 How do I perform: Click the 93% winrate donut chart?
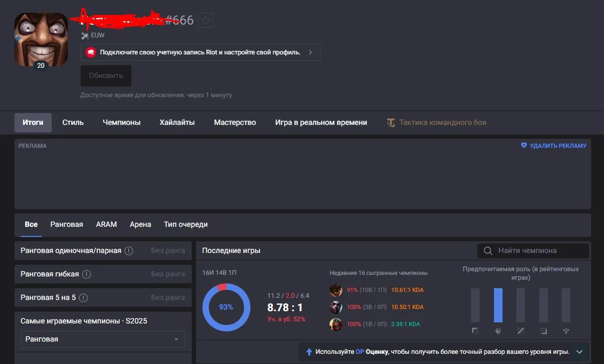[x=226, y=307]
